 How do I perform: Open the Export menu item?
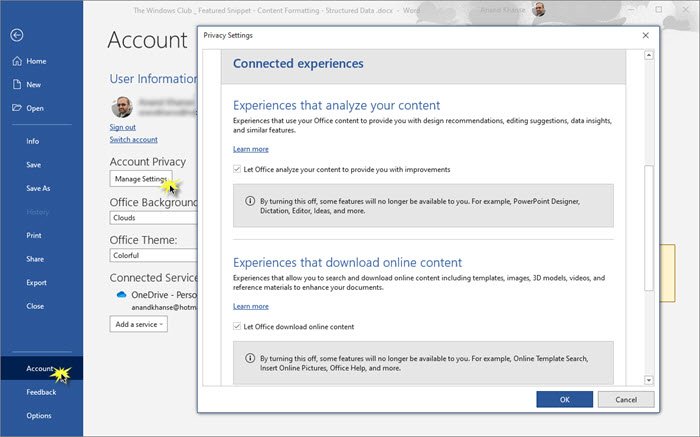click(36, 283)
